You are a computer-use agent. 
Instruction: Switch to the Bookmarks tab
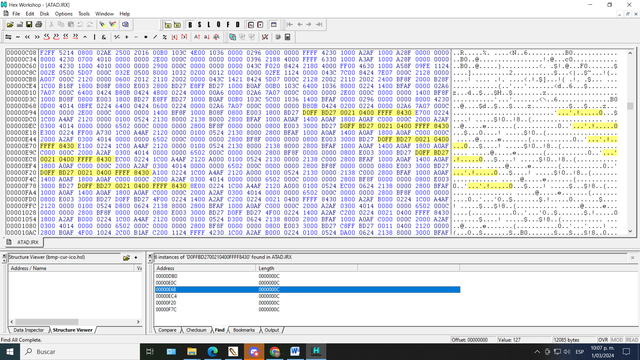pyautogui.click(x=244, y=330)
